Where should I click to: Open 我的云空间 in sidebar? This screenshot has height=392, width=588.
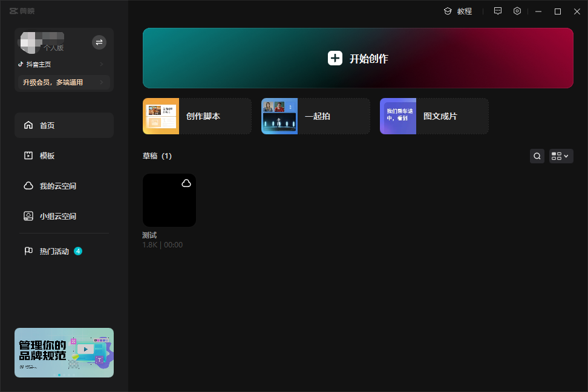coord(64,186)
